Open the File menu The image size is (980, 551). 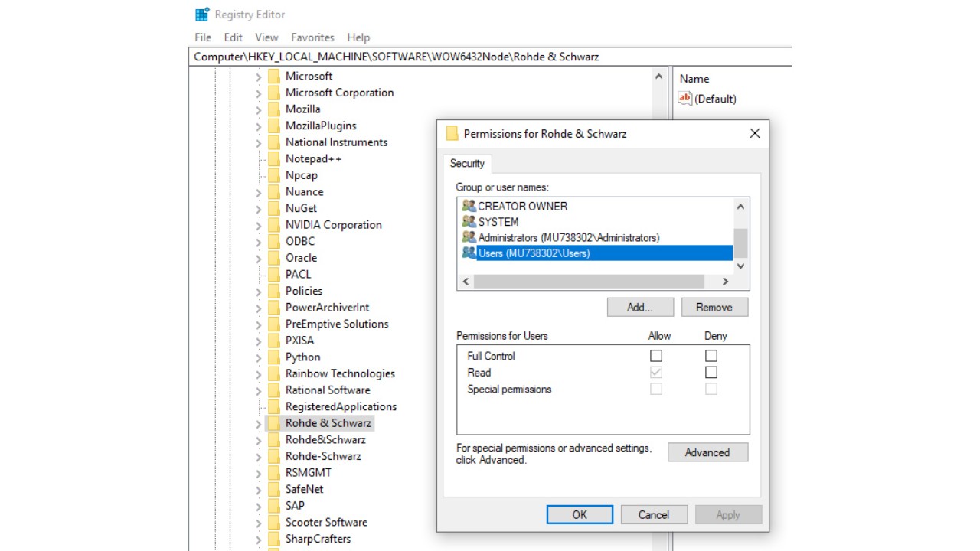click(x=203, y=37)
